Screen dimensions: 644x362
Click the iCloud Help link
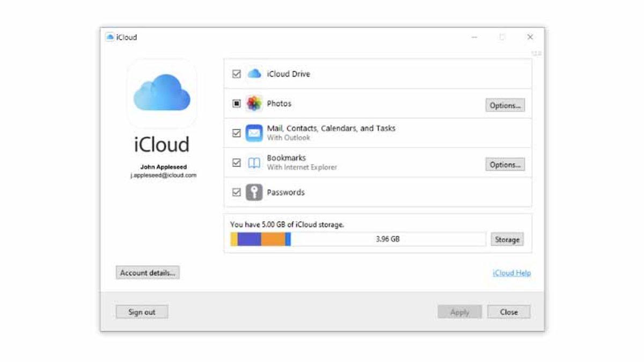(511, 272)
